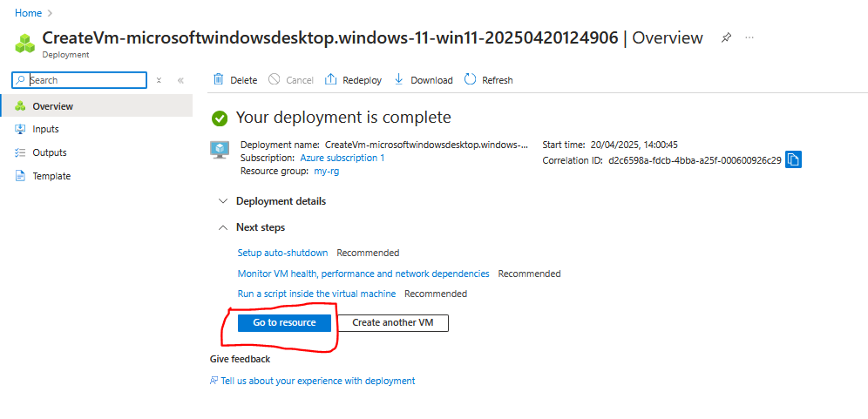868x419 pixels.
Task: Click the Create another VM button
Action: click(392, 322)
